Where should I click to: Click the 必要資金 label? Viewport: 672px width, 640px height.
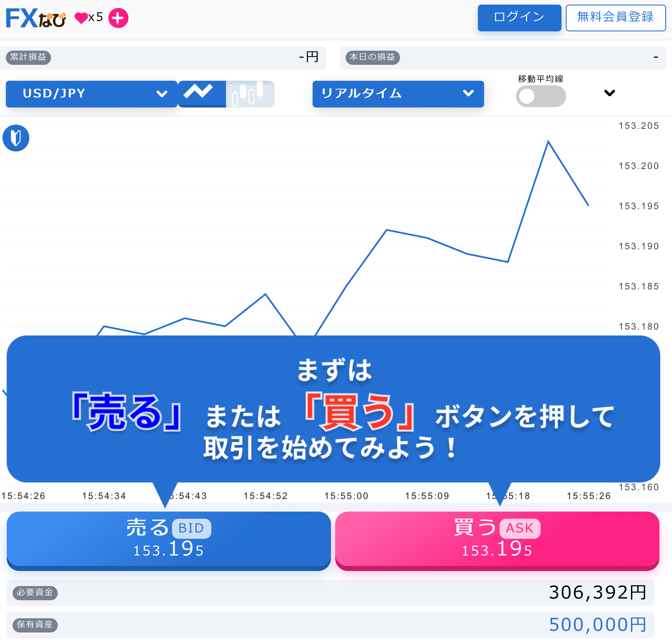[35, 592]
